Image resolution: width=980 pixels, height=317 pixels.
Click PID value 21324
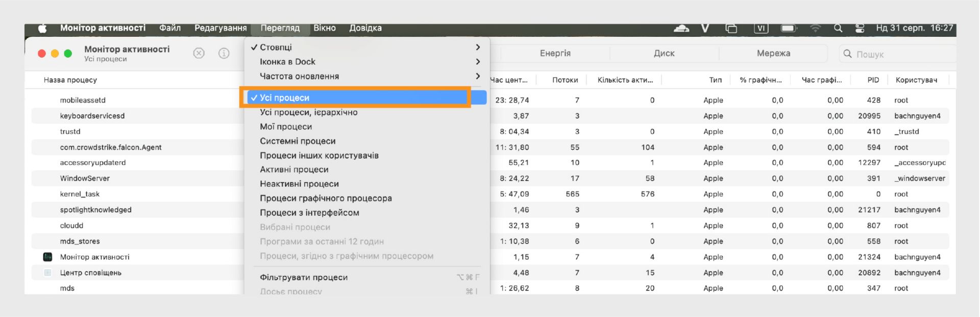click(x=869, y=257)
